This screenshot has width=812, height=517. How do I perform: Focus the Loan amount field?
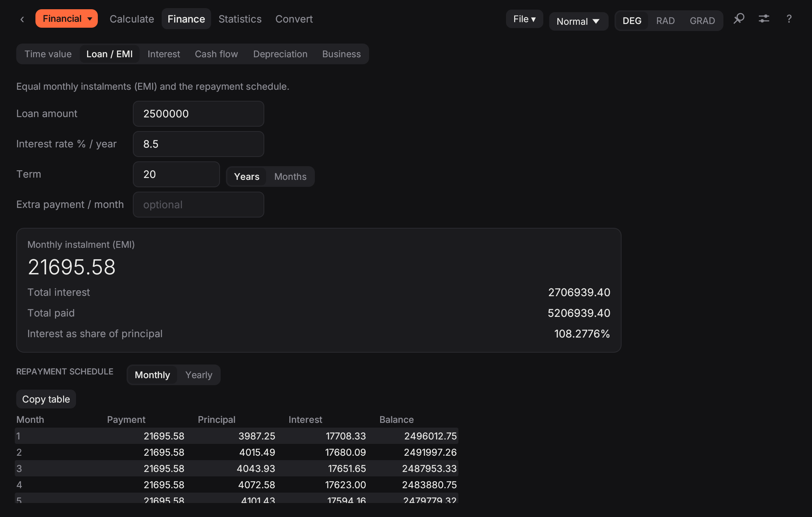199,114
